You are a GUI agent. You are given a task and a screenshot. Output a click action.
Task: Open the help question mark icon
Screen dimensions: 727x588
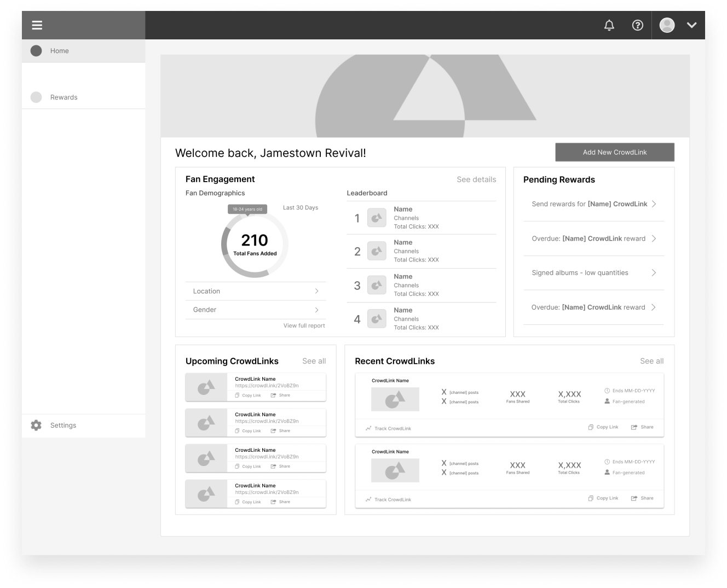coord(638,25)
